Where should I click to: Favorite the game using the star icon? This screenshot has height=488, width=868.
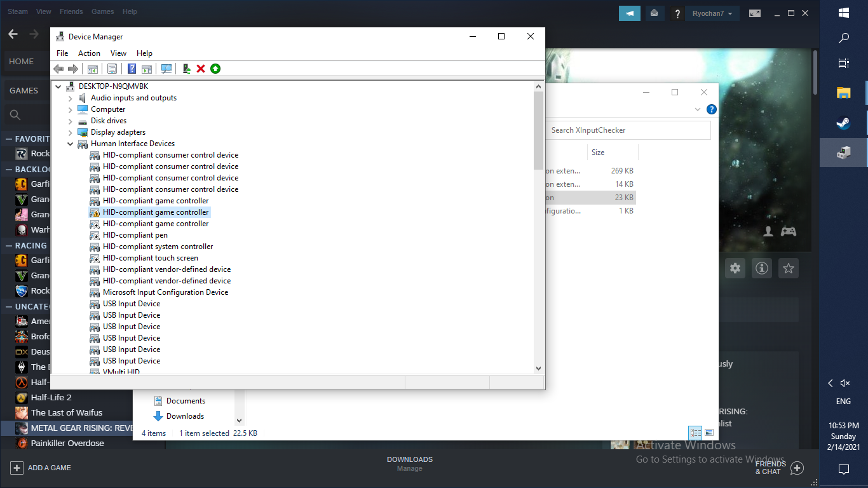(x=788, y=268)
